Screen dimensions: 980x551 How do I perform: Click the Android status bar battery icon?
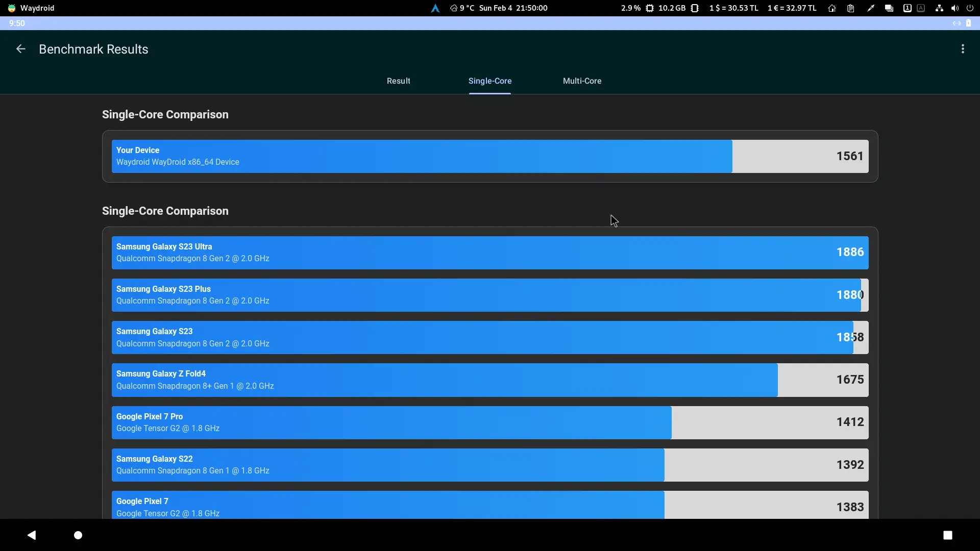coord(968,23)
